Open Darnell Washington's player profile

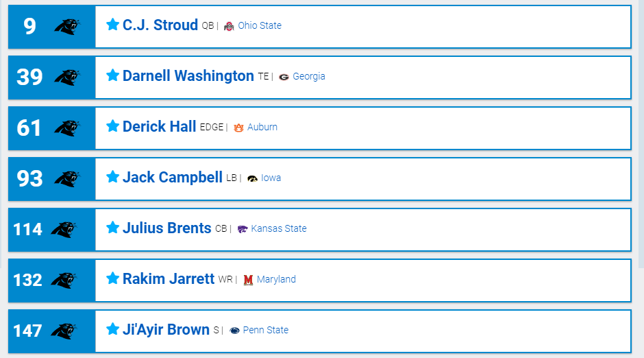coord(188,76)
